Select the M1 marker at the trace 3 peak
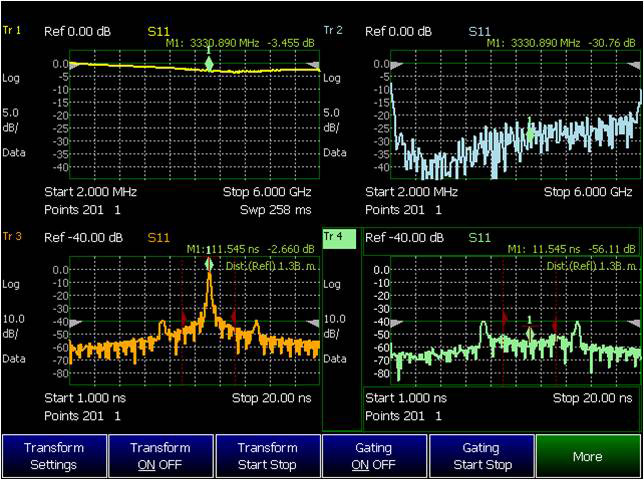 pyautogui.click(x=208, y=265)
